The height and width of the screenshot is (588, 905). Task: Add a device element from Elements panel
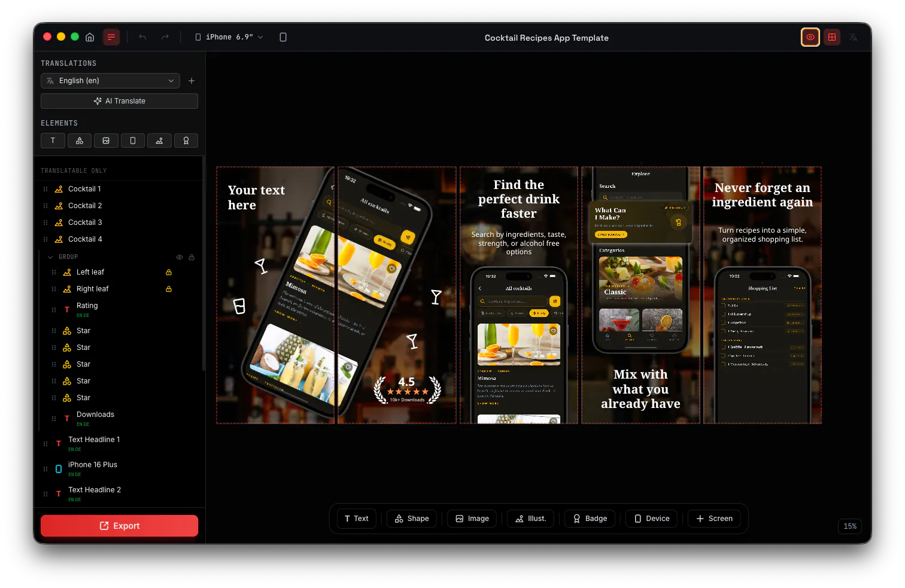133,141
